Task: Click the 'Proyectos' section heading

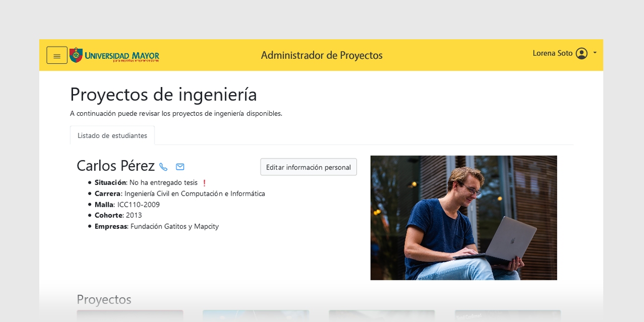Action: (104, 299)
